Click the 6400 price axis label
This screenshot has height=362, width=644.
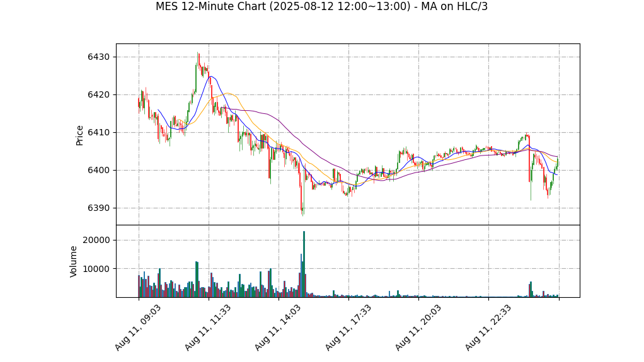point(98,171)
